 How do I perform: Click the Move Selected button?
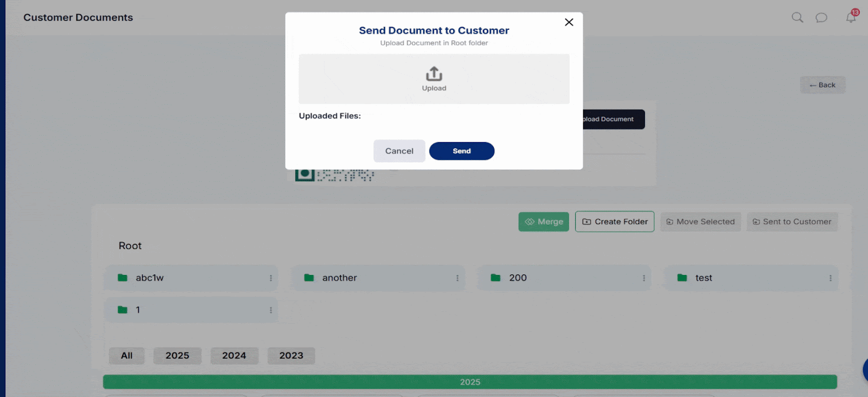[700, 222]
